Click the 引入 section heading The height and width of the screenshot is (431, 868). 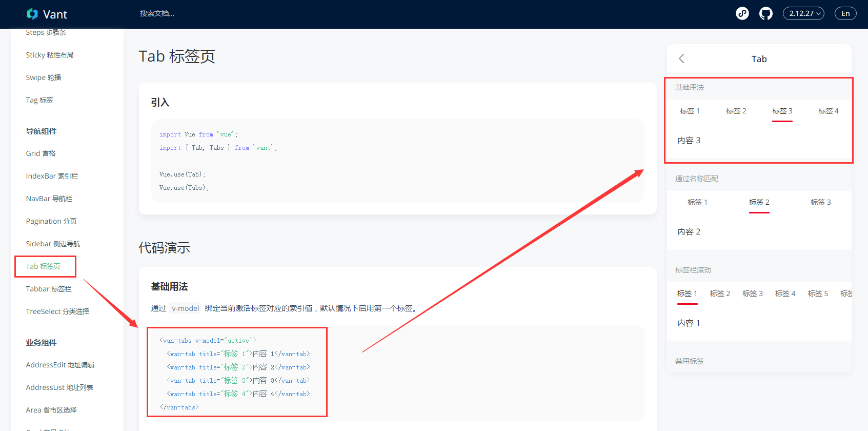(x=160, y=102)
